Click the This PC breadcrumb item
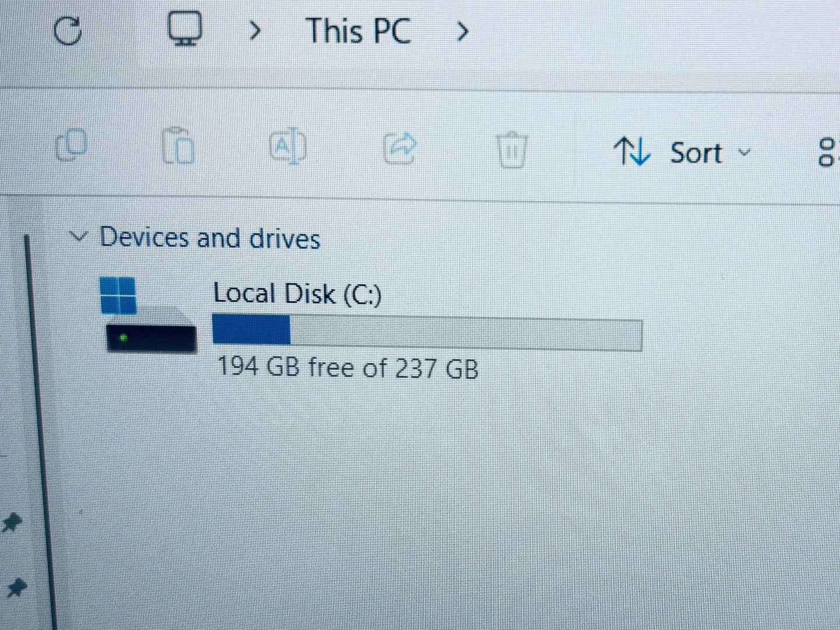 [x=358, y=31]
